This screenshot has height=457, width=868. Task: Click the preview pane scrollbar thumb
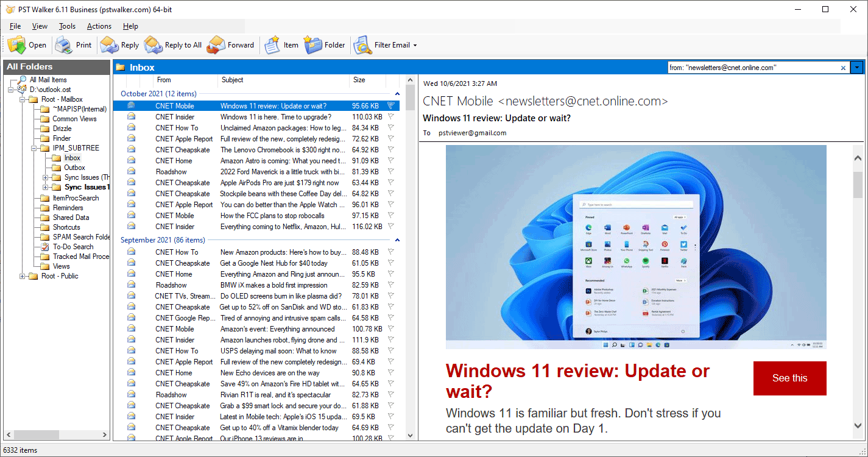click(858, 185)
